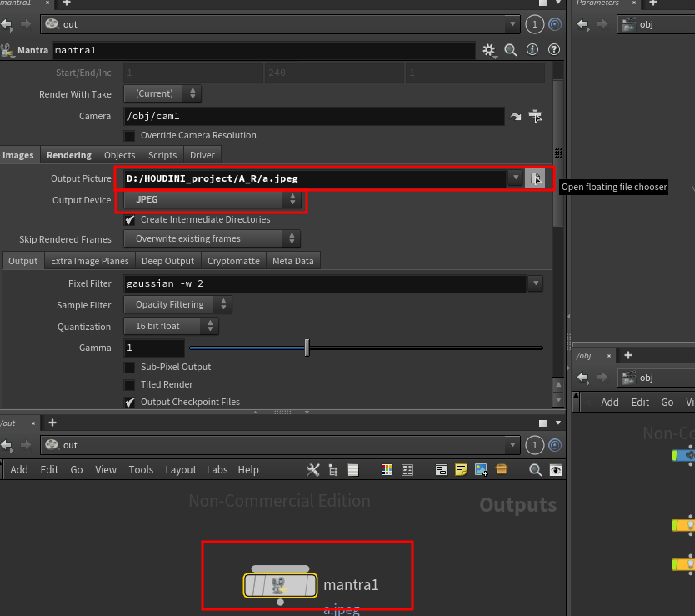Click the back arrow in the Parameters pane

click(x=582, y=24)
